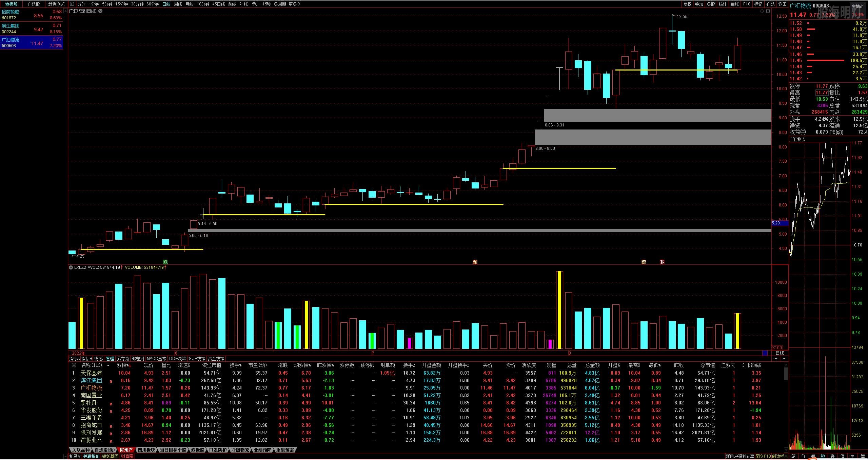This screenshot has height=460, width=868.
Task: Click the 另存为 save-as button
Action: [123, 359]
